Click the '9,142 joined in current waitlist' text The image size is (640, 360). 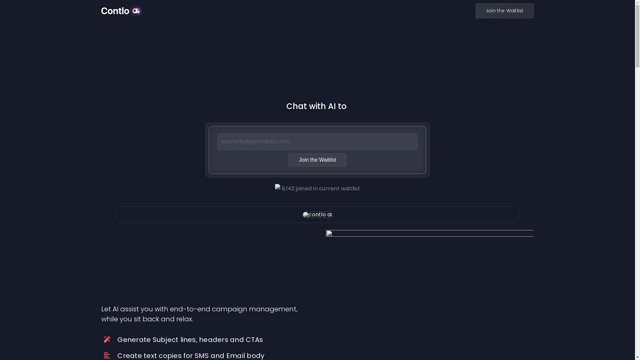320,189
